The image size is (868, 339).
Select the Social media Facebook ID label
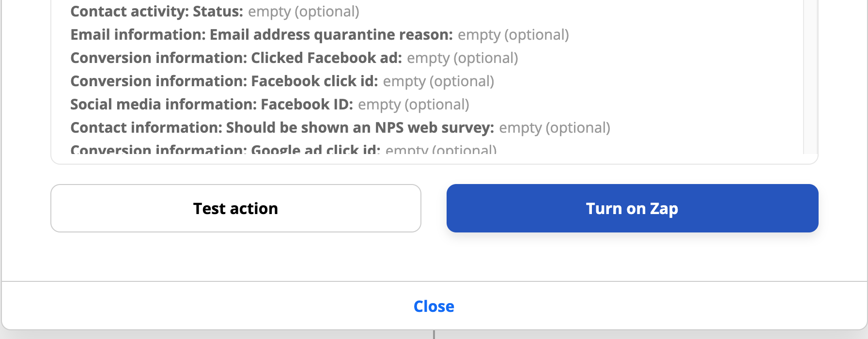click(x=212, y=105)
